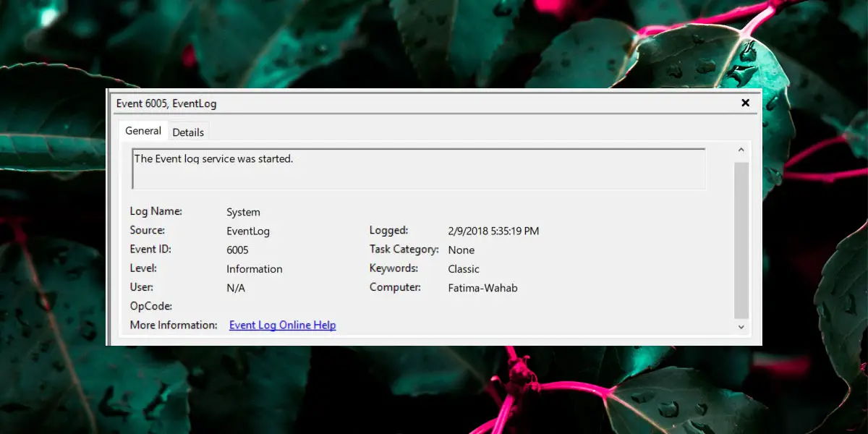Screen dimensions: 868x434
Task: Click the Event 6005, EventLog title text
Action: coord(166,103)
